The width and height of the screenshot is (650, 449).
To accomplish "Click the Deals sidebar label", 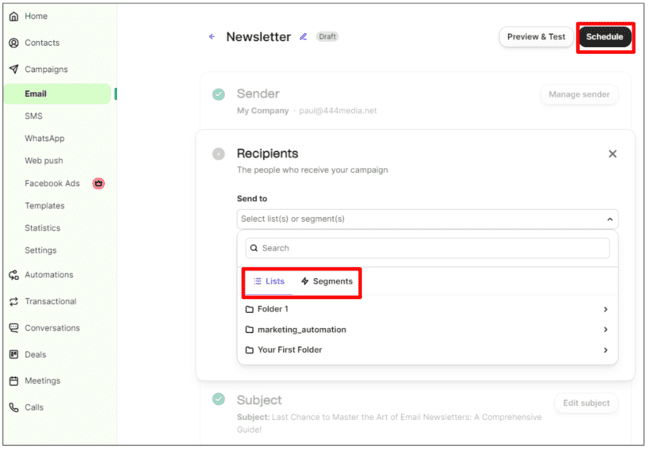I will (x=35, y=354).
